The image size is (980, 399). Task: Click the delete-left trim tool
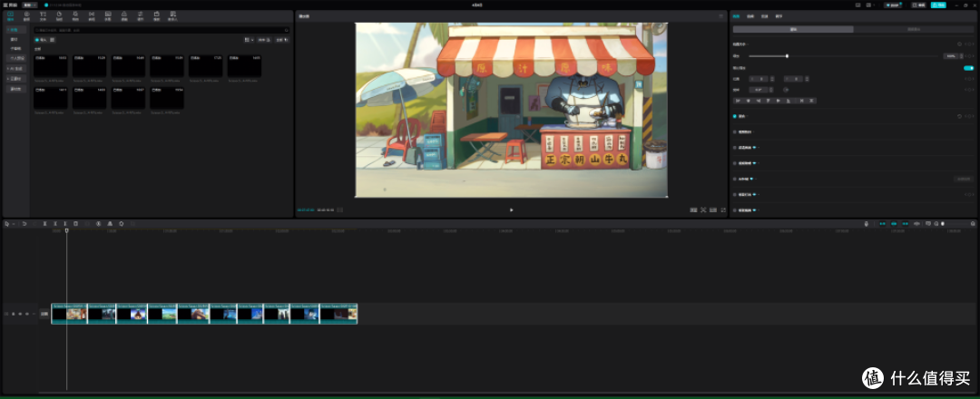pos(55,224)
